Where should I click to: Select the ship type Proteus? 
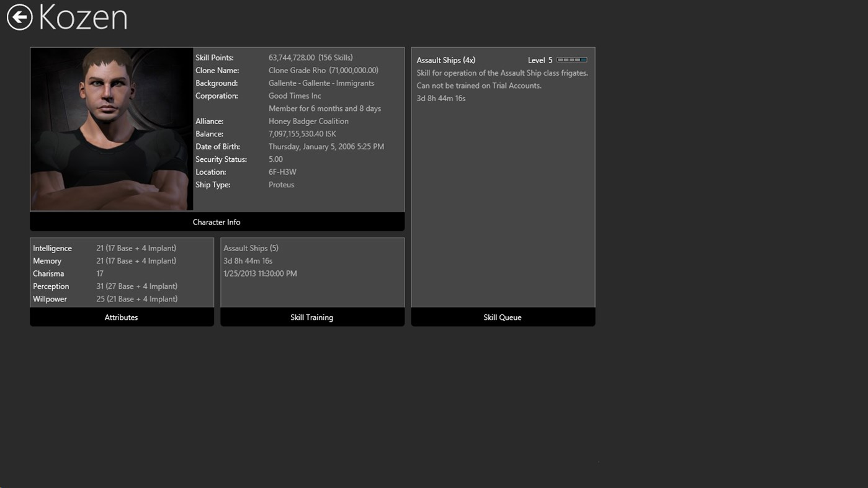point(281,184)
